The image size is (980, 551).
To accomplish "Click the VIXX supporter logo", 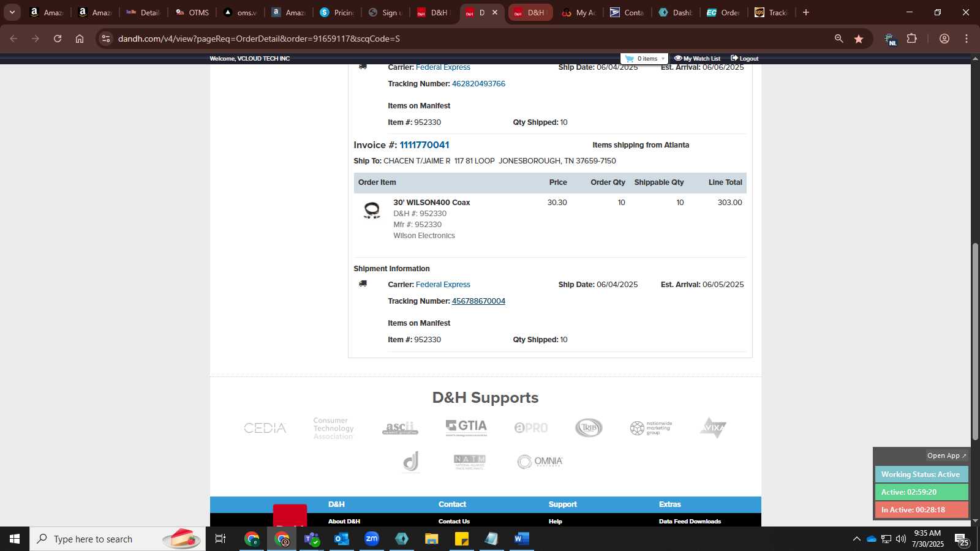I will pos(713,427).
